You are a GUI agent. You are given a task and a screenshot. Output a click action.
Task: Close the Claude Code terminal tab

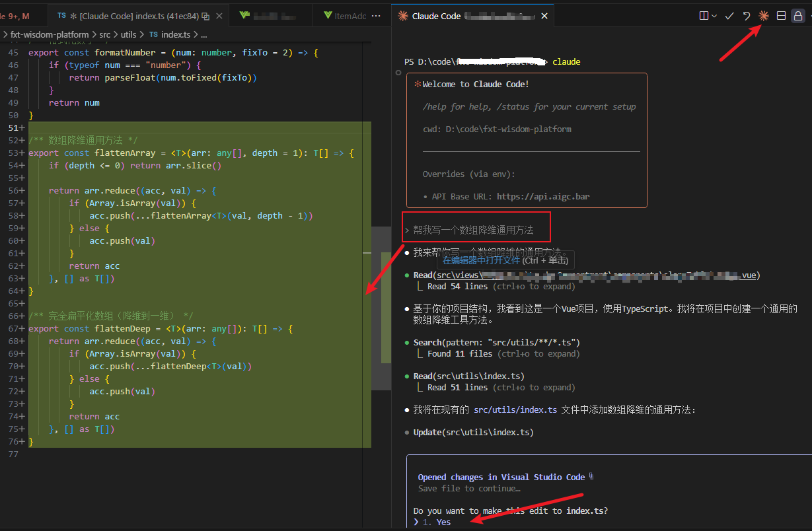[x=545, y=16]
